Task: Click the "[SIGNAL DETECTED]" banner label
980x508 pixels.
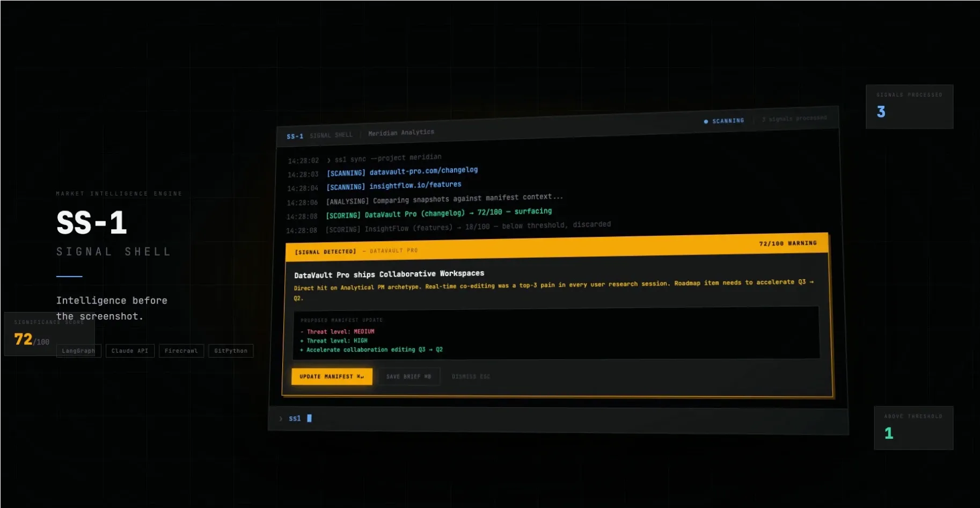Action: pos(325,251)
